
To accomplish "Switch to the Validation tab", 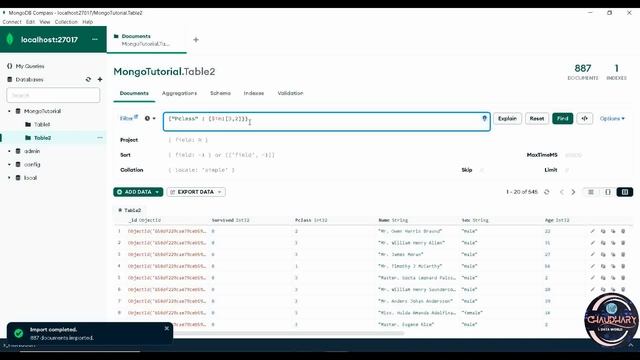I will pos(290,93).
